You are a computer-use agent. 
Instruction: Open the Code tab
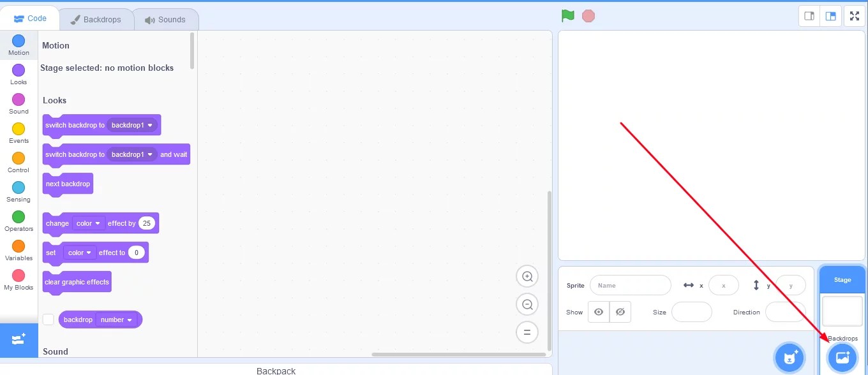[x=30, y=18]
